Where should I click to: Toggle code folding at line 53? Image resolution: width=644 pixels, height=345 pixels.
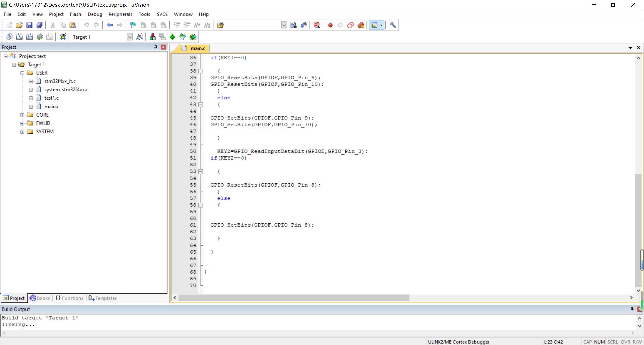point(201,171)
